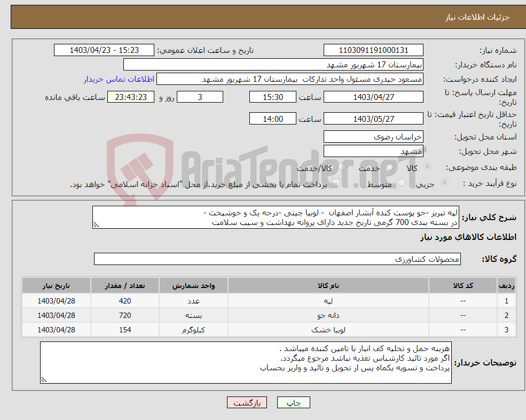Click the unit cell عدد

[x=193, y=301]
